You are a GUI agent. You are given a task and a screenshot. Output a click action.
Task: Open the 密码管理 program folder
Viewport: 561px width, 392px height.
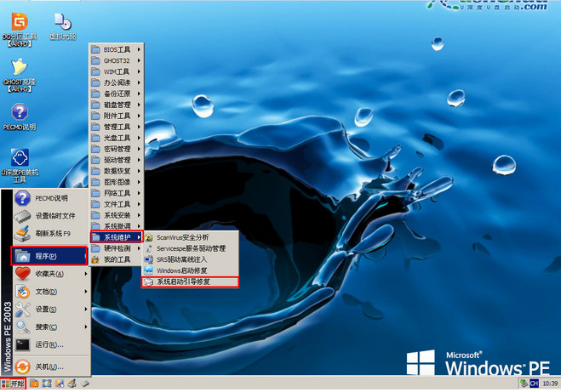[117, 149]
